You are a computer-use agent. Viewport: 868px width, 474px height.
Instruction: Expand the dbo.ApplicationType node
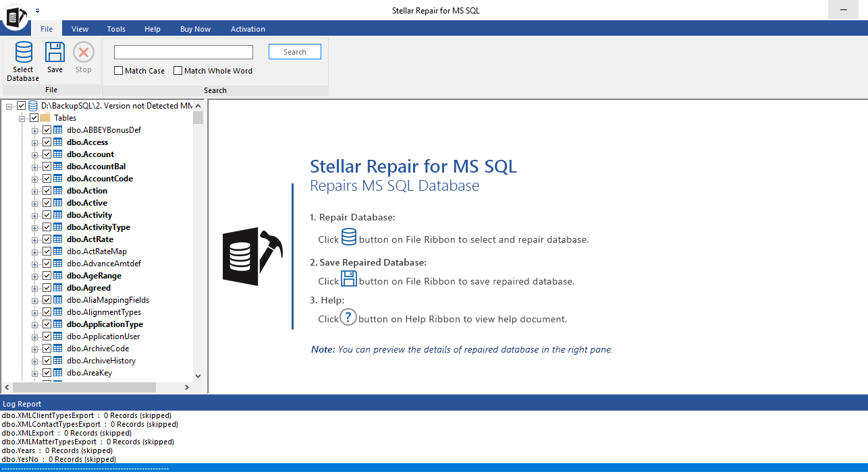click(35, 324)
